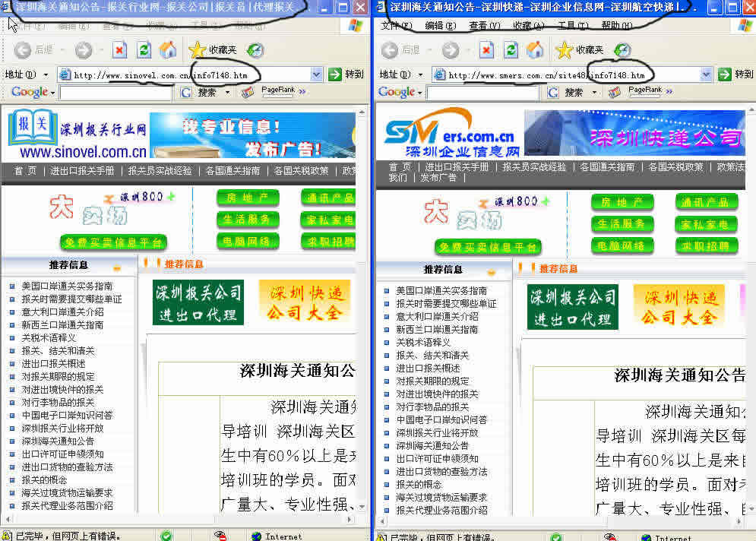The width and height of the screenshot is (756, 541).
Task: Click 美国口岸通关实务指南 in left sidebar
Action: pos(67,286)
